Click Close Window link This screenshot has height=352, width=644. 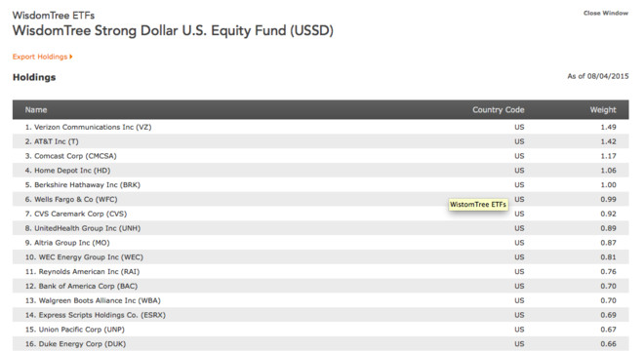click(606, 13)
